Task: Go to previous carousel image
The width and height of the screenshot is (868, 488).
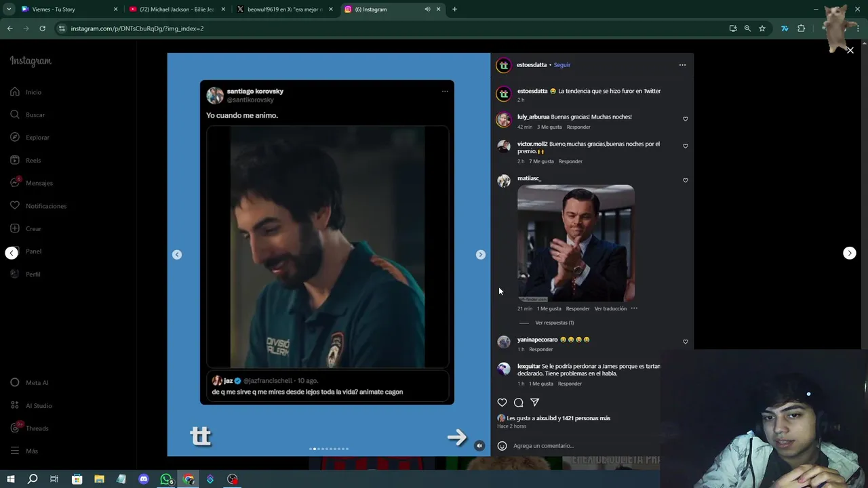Action: pos(177,255)
